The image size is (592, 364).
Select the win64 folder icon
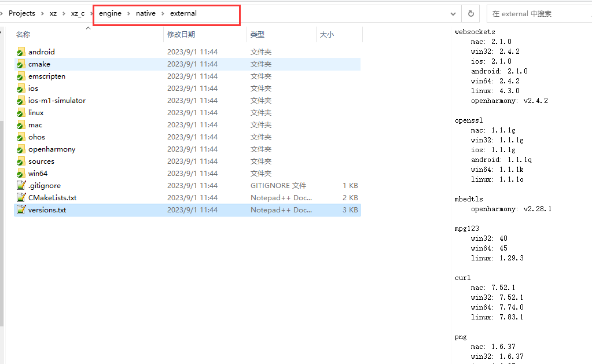(21, 174)
